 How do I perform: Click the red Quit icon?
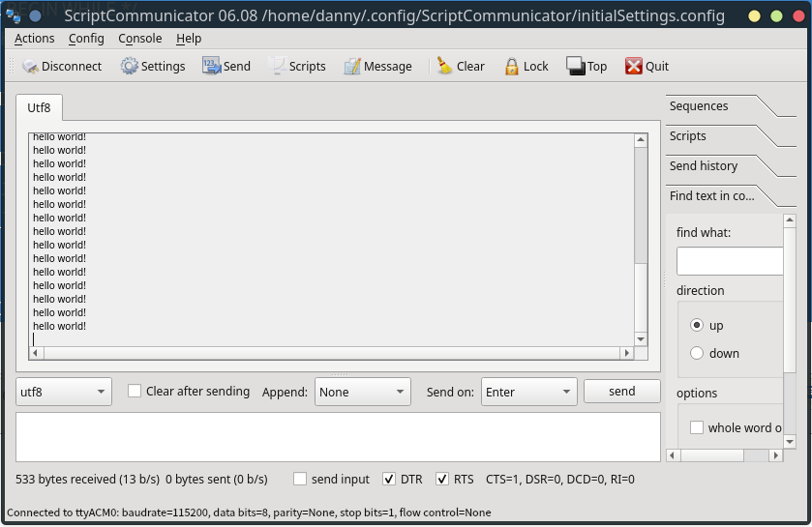click(633, 66)
